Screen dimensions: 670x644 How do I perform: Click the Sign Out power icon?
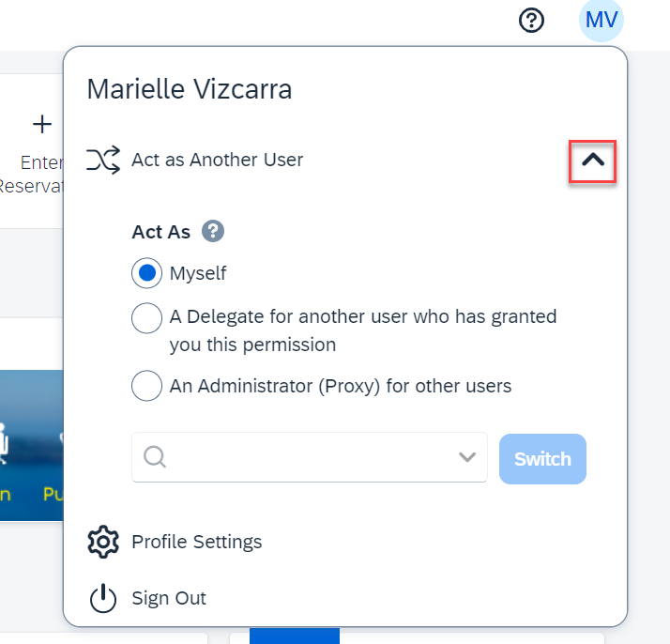pyautogui.click(x=103, y=598)
